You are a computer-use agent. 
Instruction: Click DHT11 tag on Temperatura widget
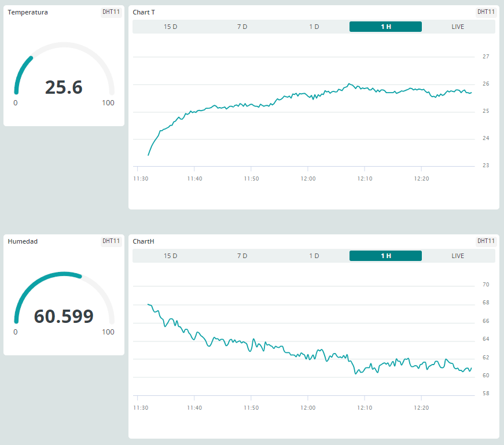tap(111, 12)
